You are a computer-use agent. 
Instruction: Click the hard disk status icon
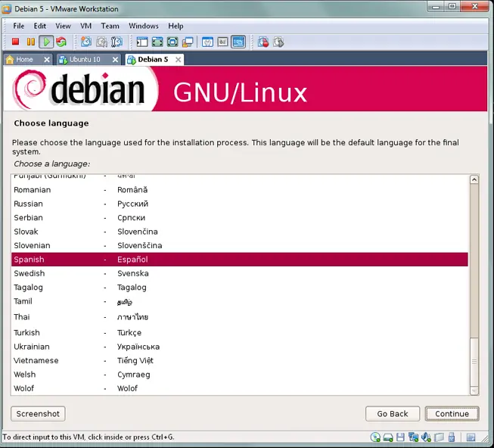tap(388, 437)
